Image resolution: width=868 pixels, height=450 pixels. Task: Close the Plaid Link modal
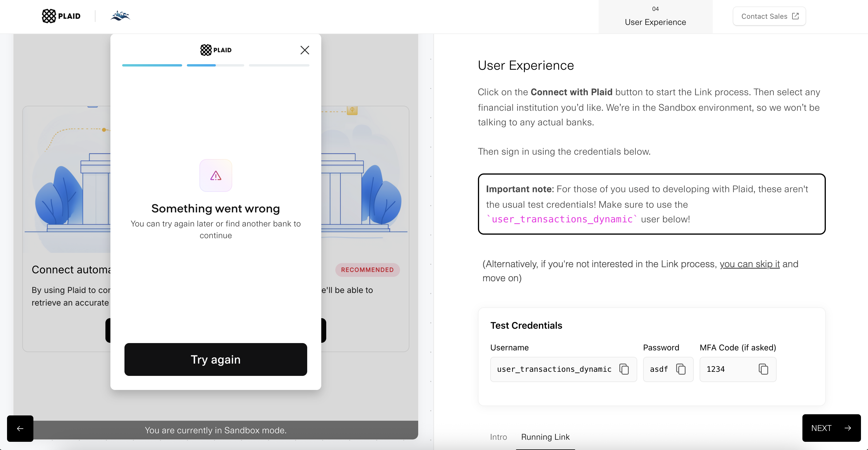(x=305, y=50)
